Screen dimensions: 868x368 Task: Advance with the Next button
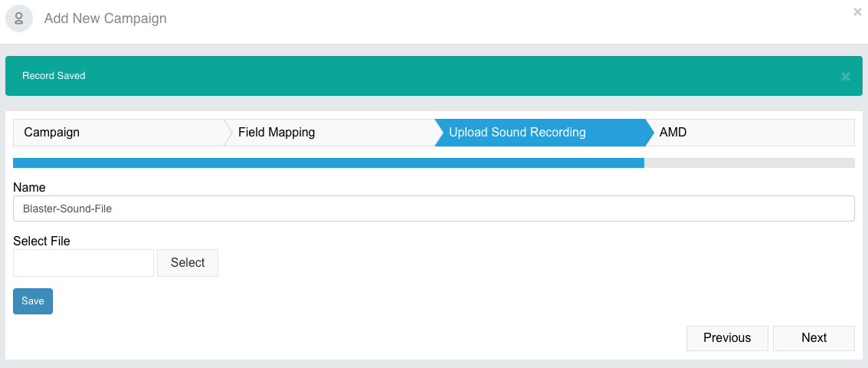814,338
